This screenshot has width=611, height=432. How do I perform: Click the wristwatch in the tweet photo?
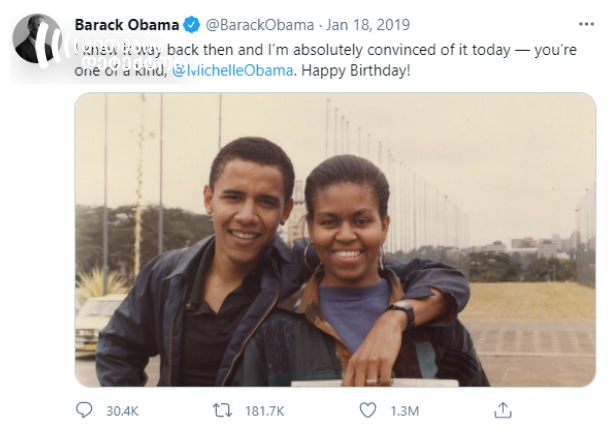[401, 310]
